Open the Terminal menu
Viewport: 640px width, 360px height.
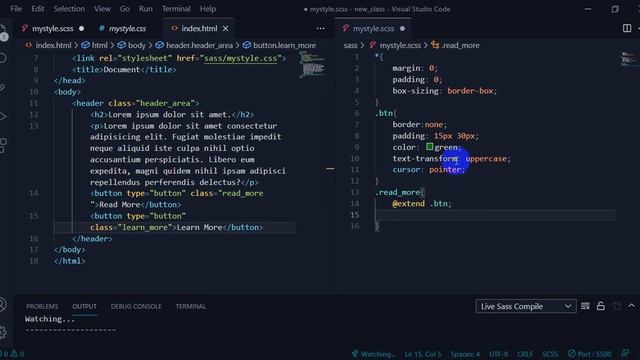[176, 9]
